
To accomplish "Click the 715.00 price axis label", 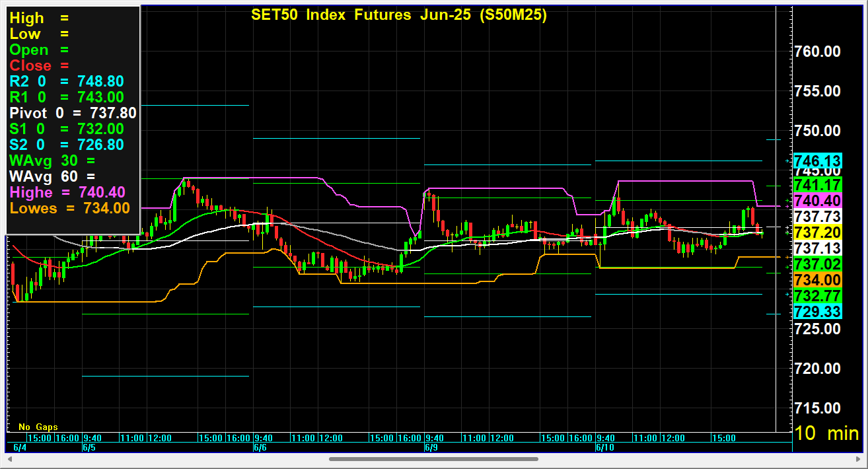I will click(x=818, y=408).
